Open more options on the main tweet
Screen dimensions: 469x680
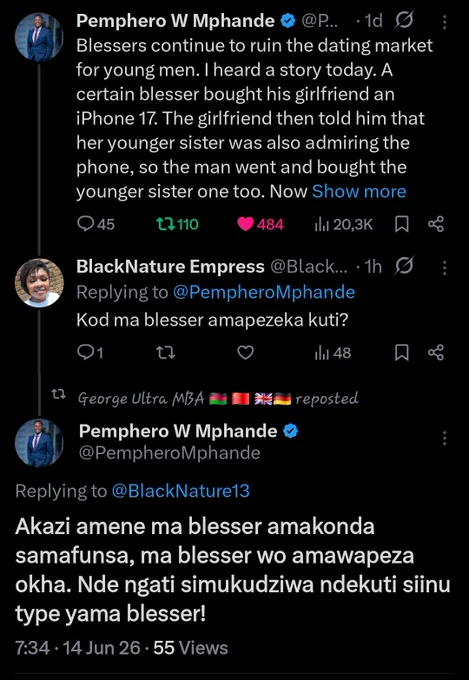444,438
